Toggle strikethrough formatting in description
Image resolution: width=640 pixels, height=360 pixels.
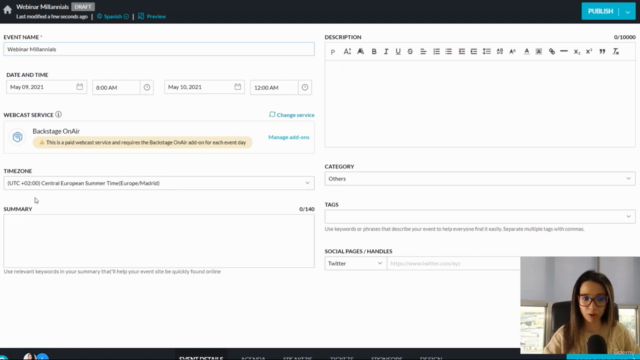(410, 51)
